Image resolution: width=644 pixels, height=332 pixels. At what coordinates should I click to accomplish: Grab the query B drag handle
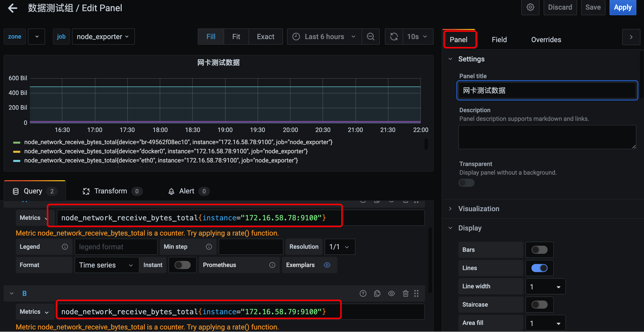click(x=416, y=293)
